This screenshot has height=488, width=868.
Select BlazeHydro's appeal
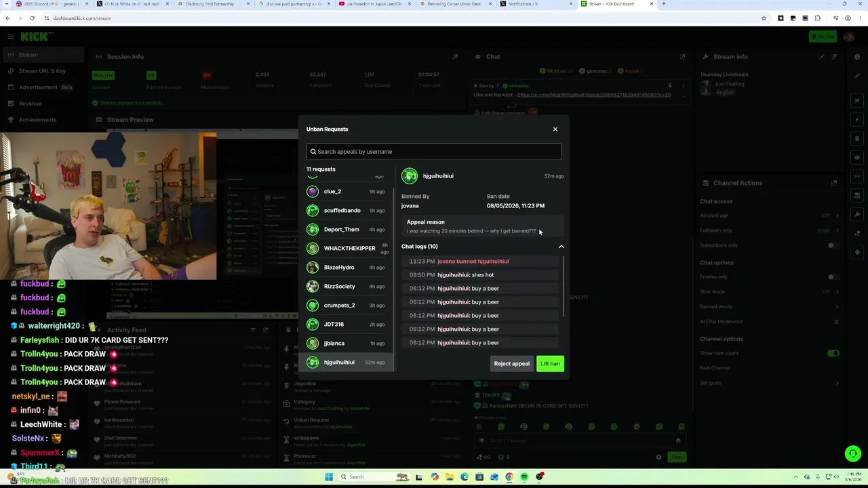[x=346, y=268]
